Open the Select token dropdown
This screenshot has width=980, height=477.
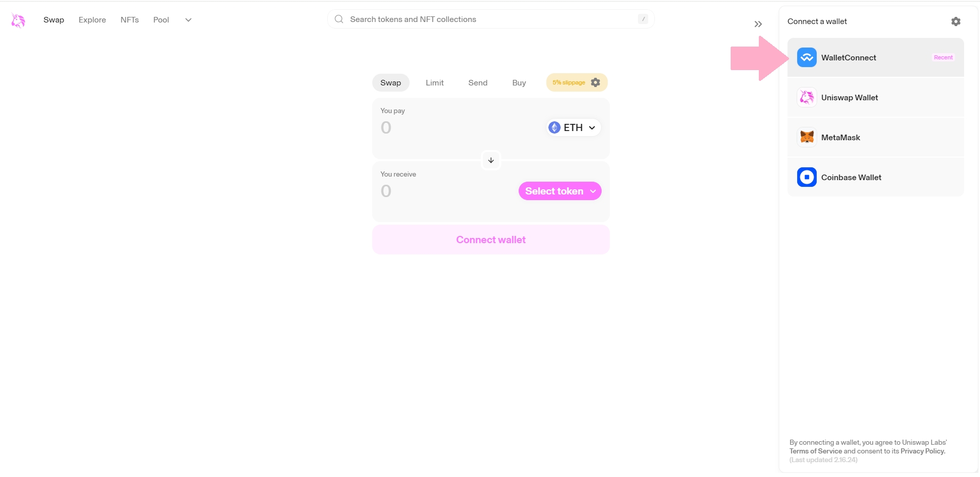(x=560, y=191)
